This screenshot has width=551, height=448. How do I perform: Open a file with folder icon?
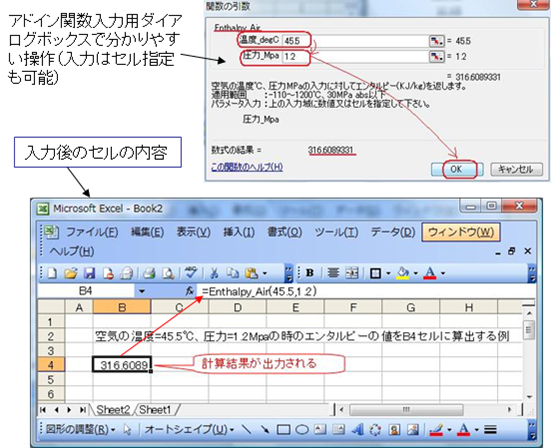(x=71, y=273)
